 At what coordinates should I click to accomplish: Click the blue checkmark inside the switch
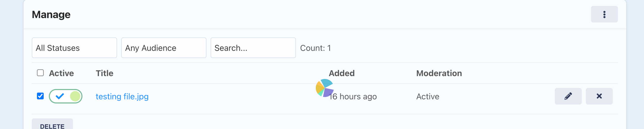point(60,96)
